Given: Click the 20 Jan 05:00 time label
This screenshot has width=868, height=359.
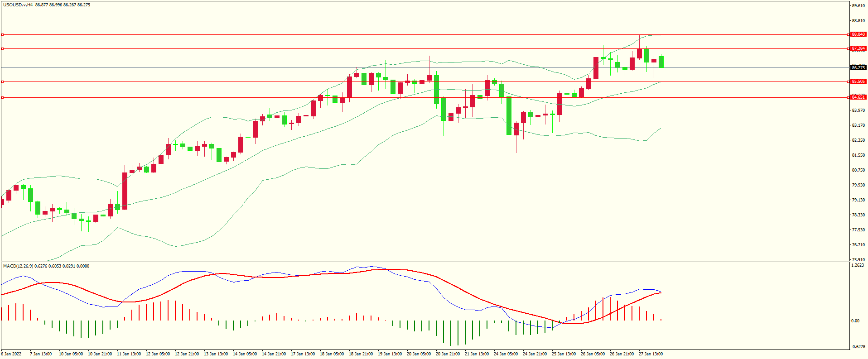Looking at the screenshot, I should [419, 354].
